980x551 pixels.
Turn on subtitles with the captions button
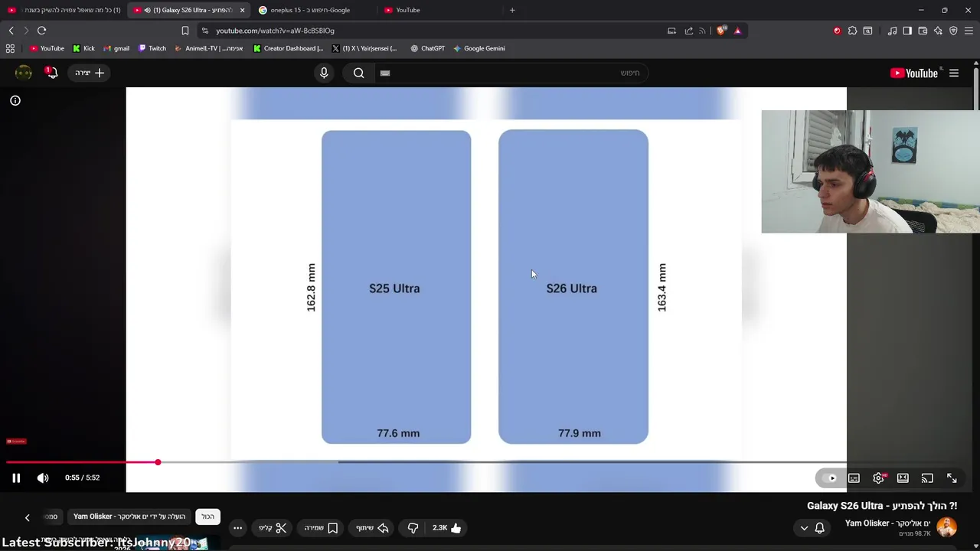pos(854,478)
